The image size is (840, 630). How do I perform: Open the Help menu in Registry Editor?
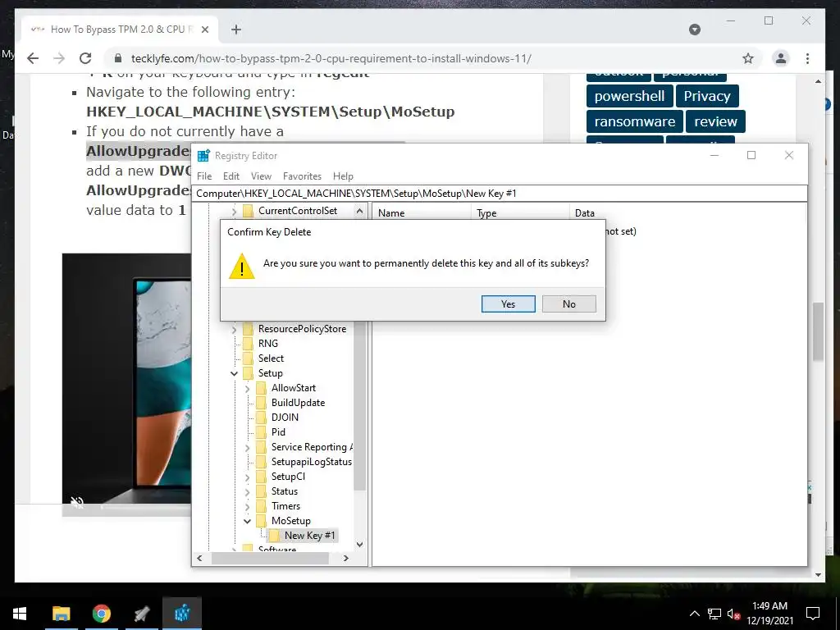tap(343, 176)
